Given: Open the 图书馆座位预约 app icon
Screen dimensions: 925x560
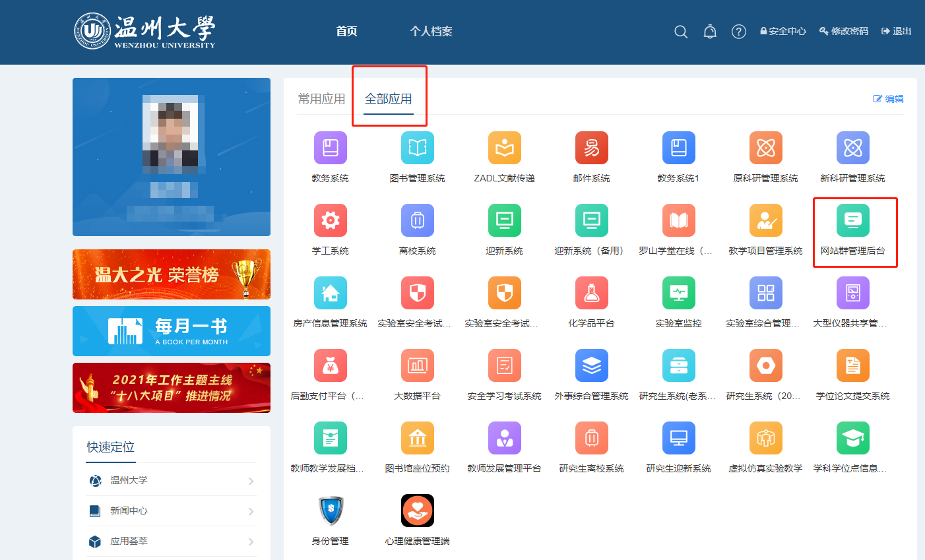Looking at the screenshot, I should click(417, 438).
